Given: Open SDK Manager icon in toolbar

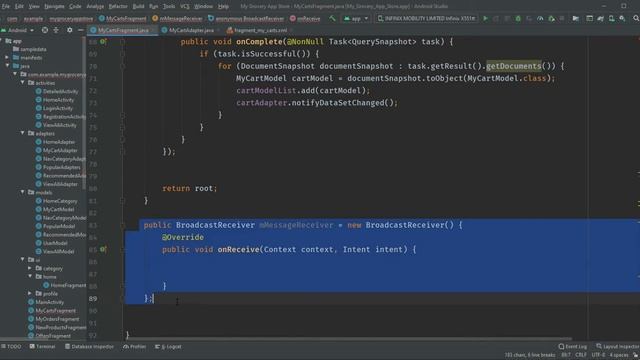Looking at the screenshot, I should coord(622,18).
